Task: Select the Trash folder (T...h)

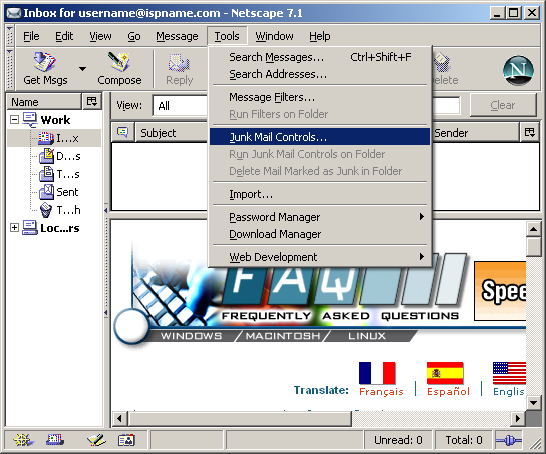Action: 60,210
